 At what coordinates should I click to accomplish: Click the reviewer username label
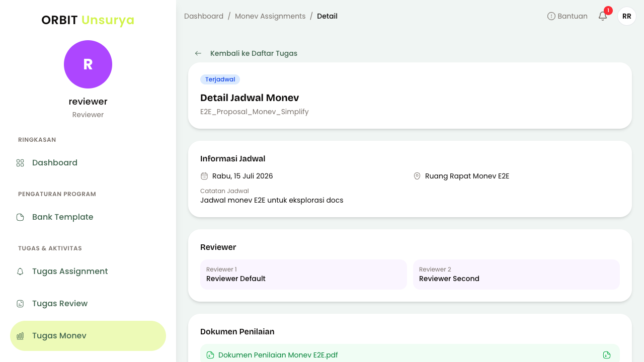click(88, 102)
